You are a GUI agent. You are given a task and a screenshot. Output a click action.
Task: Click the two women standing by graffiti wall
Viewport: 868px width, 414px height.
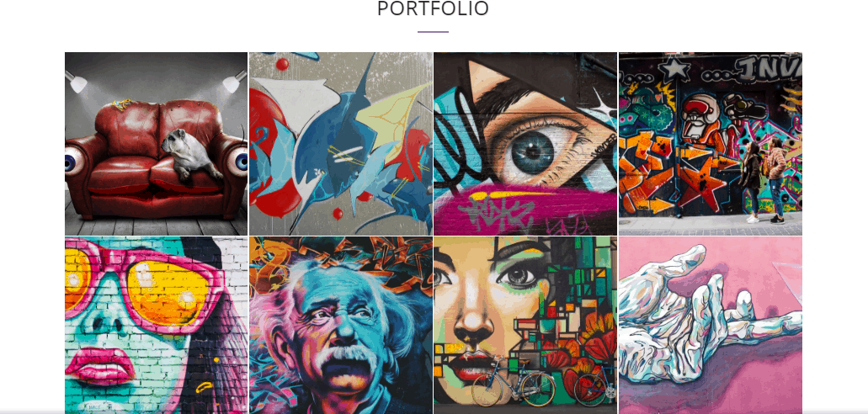tap(763, 180)
